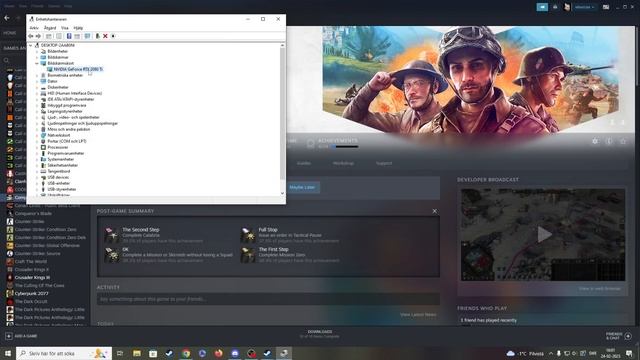This screenshot has height=360, width=640.
Task: Play the Developer Broadcast video
Action: point(543,235)
